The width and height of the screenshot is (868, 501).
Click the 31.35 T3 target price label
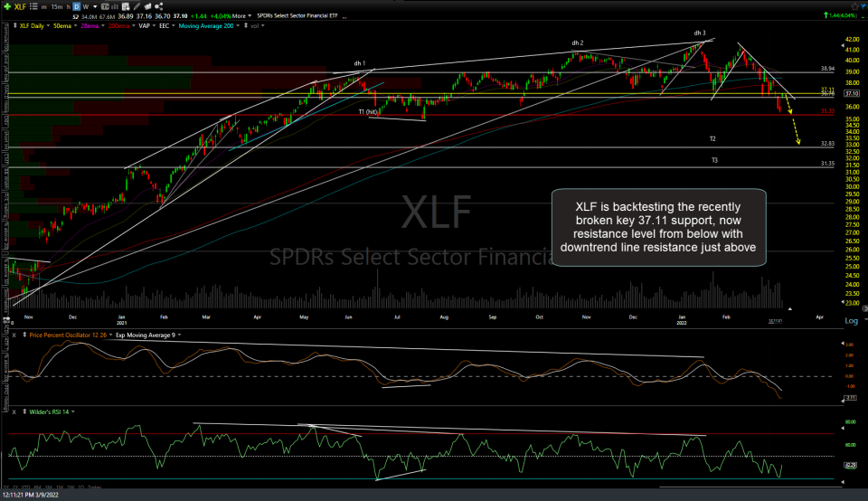(827, 164)
